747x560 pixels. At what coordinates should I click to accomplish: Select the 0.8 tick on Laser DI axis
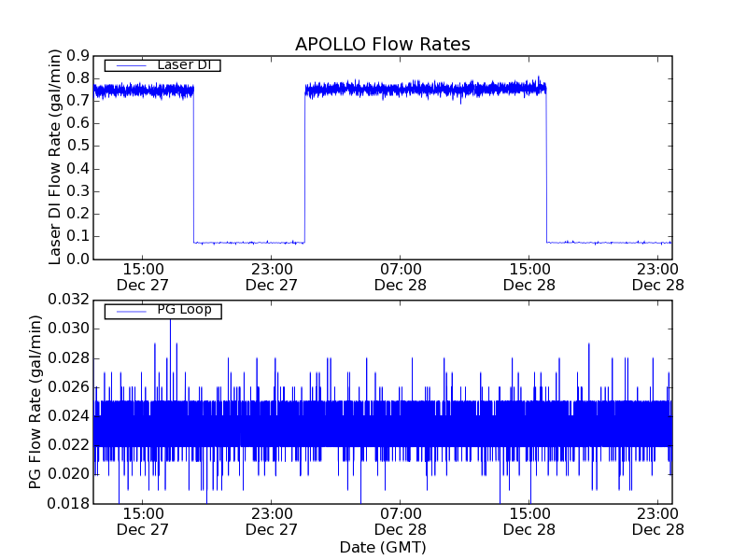pyautogui.click(x=78, y=78)
